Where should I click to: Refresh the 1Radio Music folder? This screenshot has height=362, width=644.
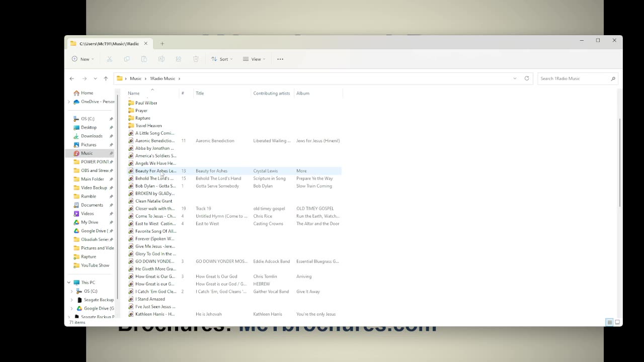click(x=527, y=78)
